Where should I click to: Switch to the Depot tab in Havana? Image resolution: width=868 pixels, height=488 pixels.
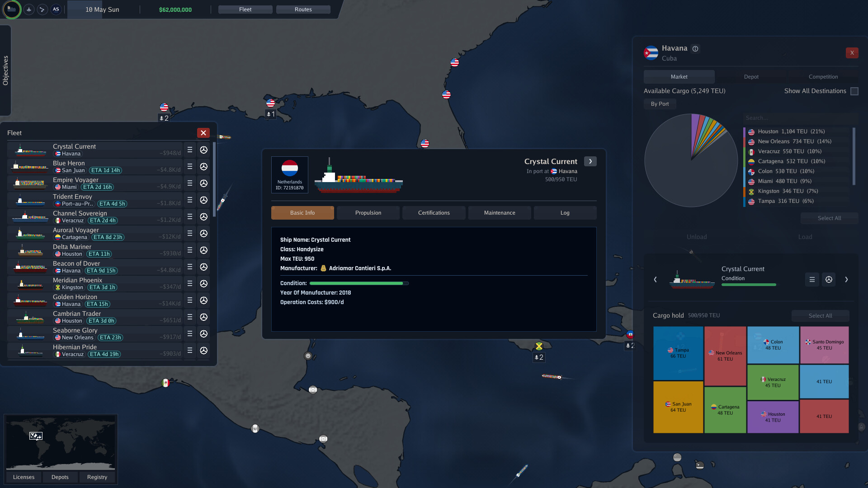click(751, 77)
